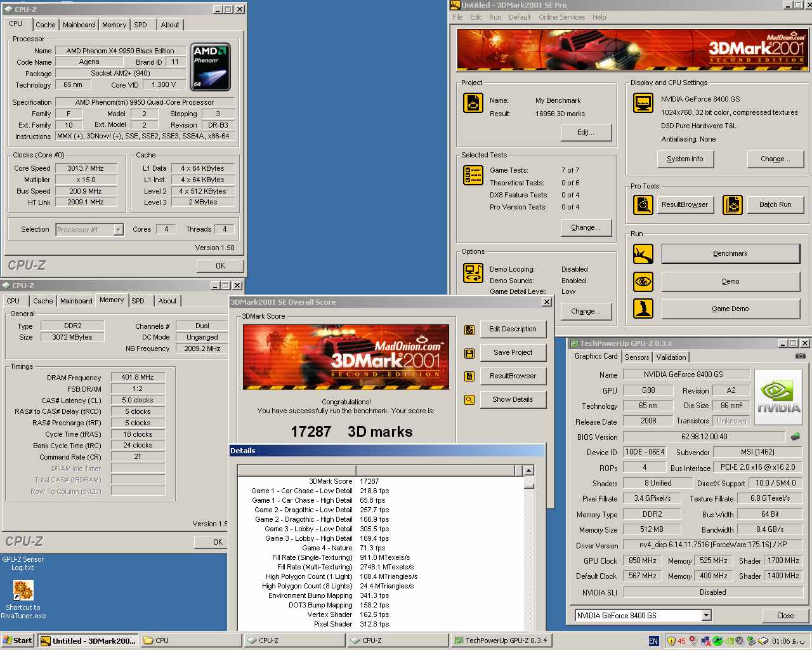
Task: Open the NVIDIA GeForce 8400 GS dropdown in GPU-Z
Action: [x=706, y=616]
